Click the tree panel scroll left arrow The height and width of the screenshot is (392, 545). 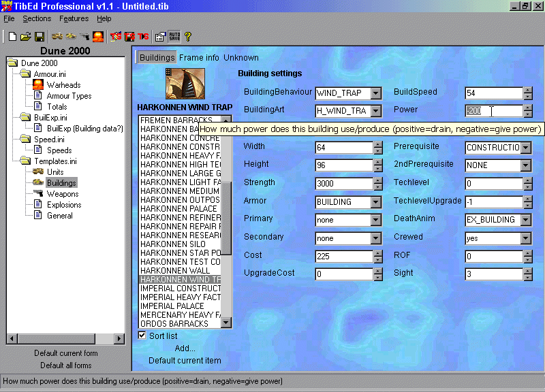[12, 338]
